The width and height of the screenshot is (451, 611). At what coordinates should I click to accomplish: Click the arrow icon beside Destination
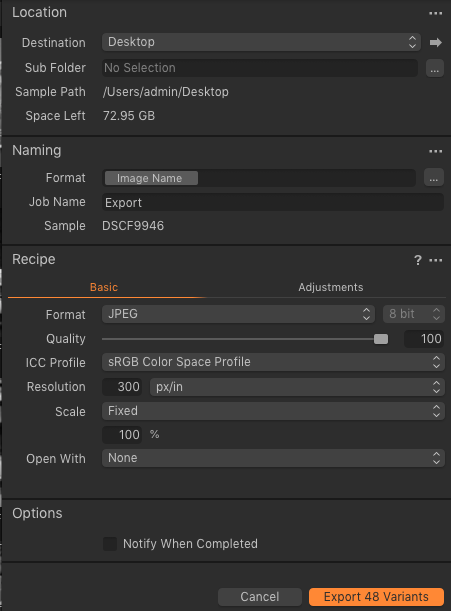pyautogui.click(x=435, y=42)
